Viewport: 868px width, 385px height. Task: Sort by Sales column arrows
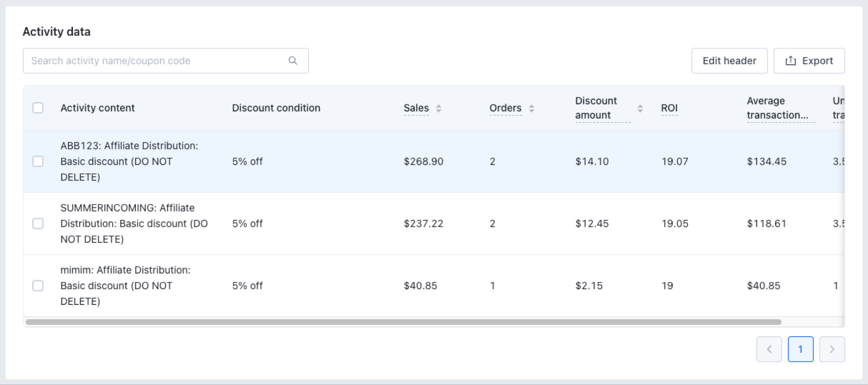tap(439, 108)
